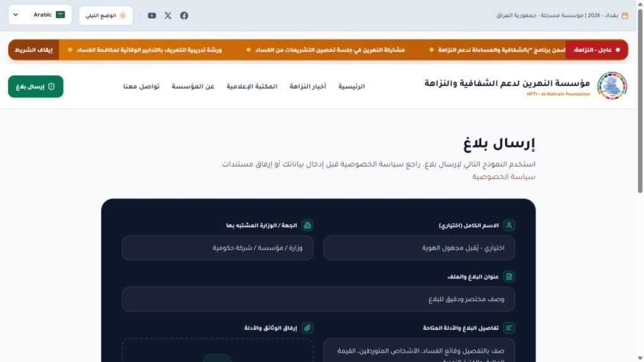
Task: Click the person icon beside الاسم الكامل
Action: tap(509, 226)
